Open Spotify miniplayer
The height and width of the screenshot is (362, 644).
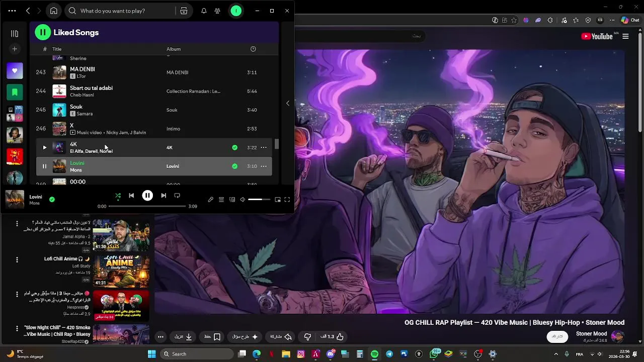point(278,200)
